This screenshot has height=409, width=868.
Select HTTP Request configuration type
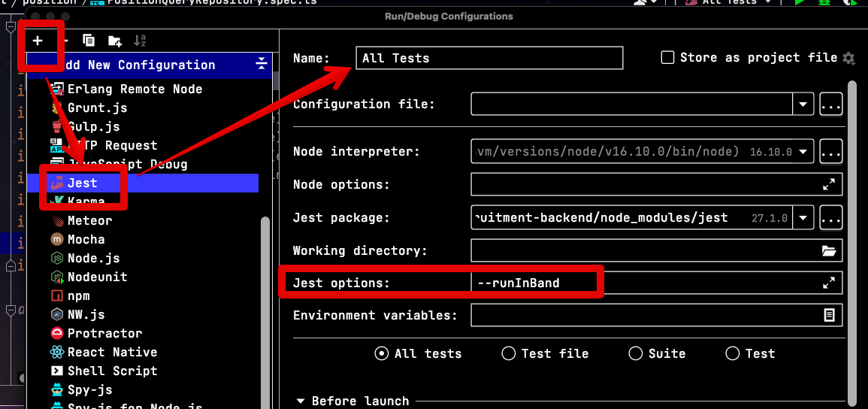click(x=104, y=146)
